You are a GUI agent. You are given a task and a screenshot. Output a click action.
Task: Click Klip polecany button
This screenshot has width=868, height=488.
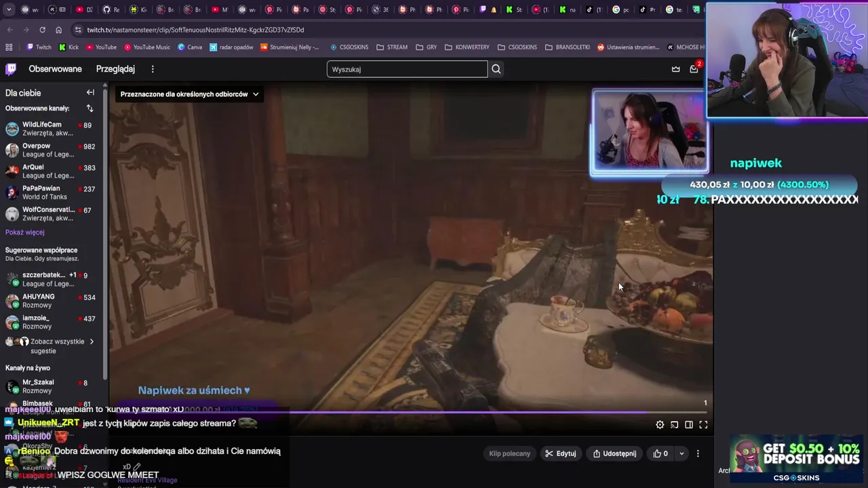pyautogui.click(x=510, y=453)
